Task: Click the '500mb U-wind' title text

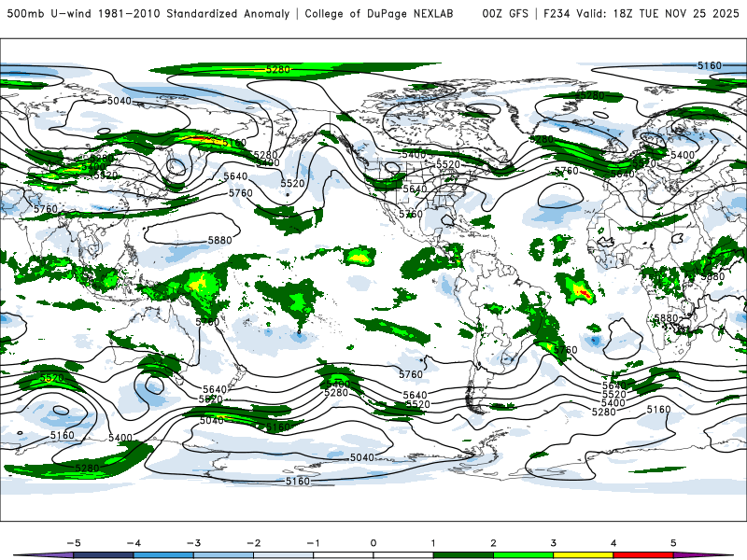Action: point(49,13)
